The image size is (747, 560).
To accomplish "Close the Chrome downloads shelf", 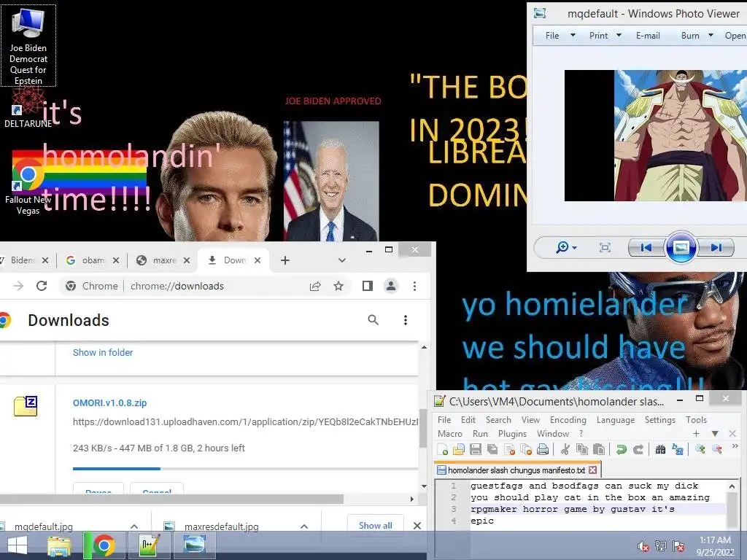I will [x=417, y=526].
